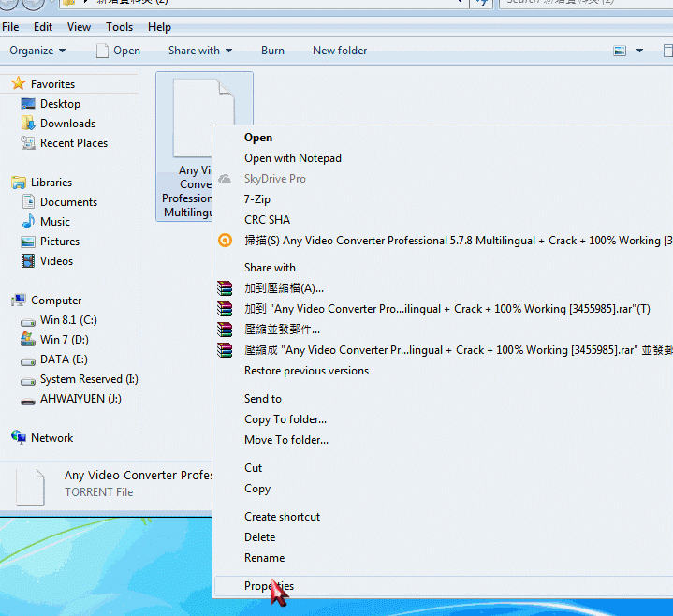
Task: Open the Edit menu
Action: click(x=43, y=27)
